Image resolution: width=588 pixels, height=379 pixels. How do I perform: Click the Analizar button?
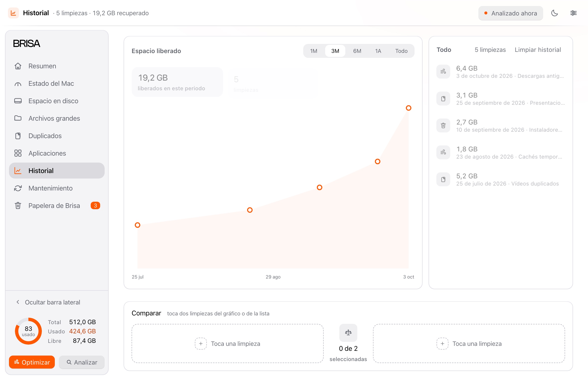pyautogui.click(x=82, y=362)
